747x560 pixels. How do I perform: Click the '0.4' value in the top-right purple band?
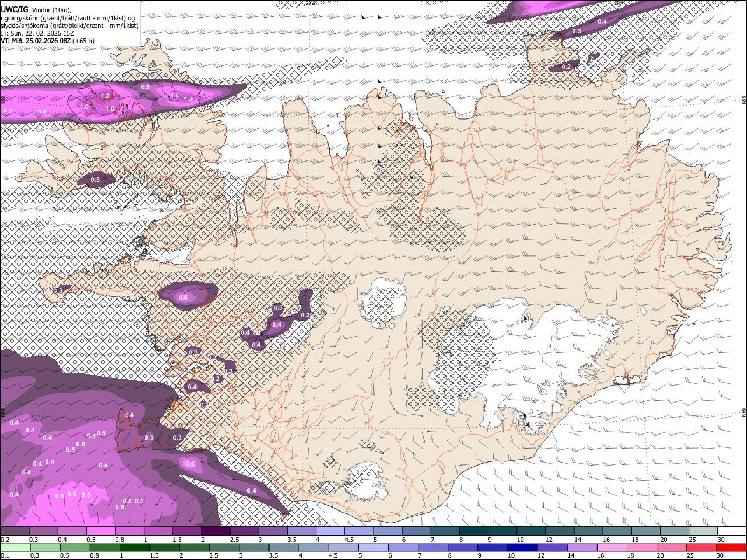point(603,22)
